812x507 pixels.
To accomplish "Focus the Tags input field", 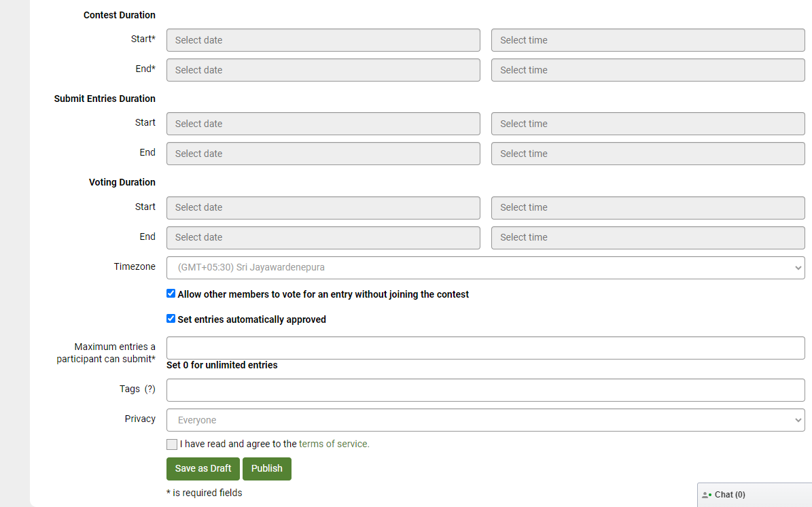I will (x=485, y=390).
